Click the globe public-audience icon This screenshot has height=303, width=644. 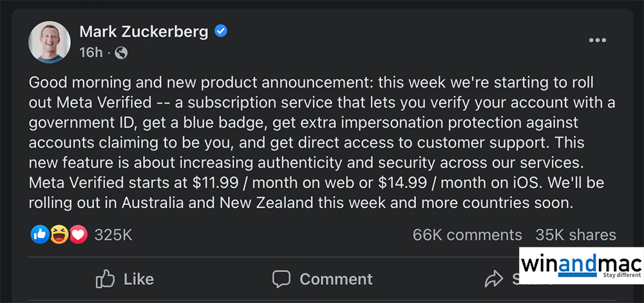[x=120, y=53]
